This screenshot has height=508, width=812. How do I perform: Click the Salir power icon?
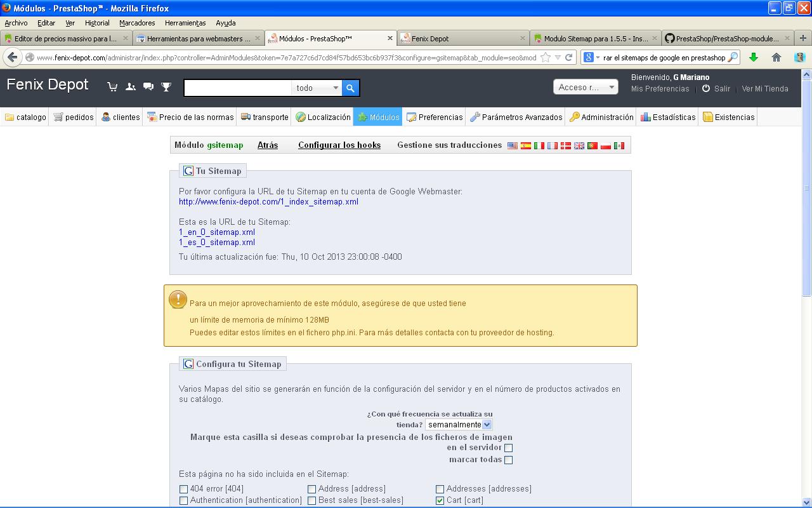[x=706, y=89]
